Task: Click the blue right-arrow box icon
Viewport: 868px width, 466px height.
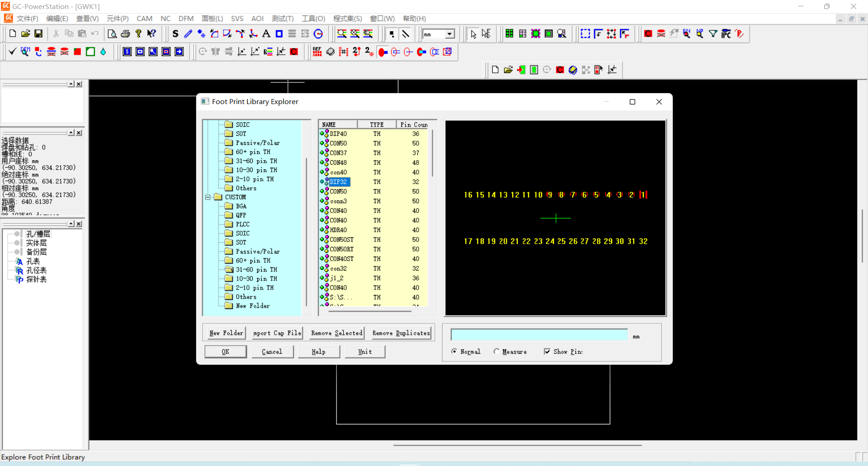Action: [179, 52]
